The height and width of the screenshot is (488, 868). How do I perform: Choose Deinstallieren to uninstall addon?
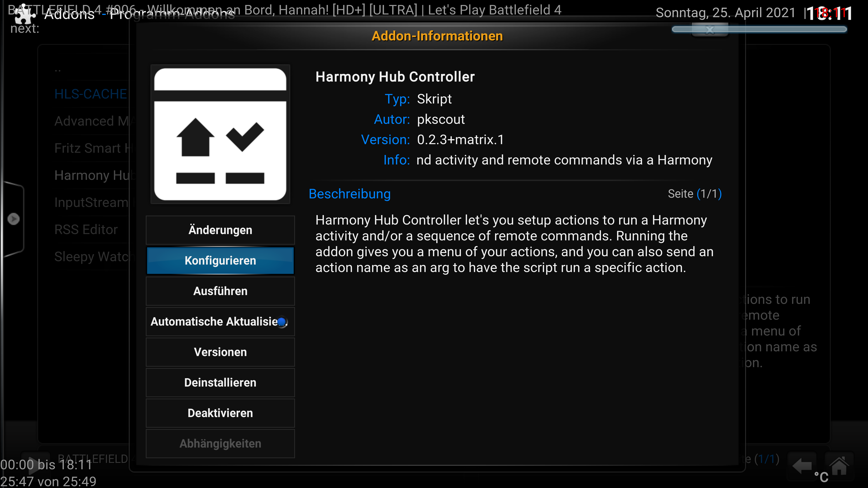220,382
